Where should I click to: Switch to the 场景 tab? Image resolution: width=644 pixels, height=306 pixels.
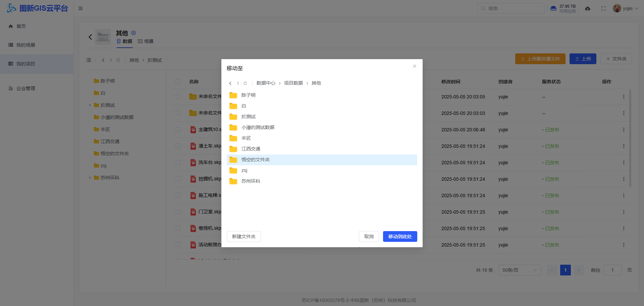[x=146, y=41]
